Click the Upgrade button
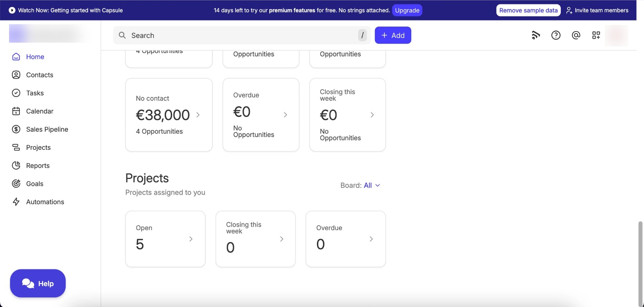644x307 pixels. 407,10
